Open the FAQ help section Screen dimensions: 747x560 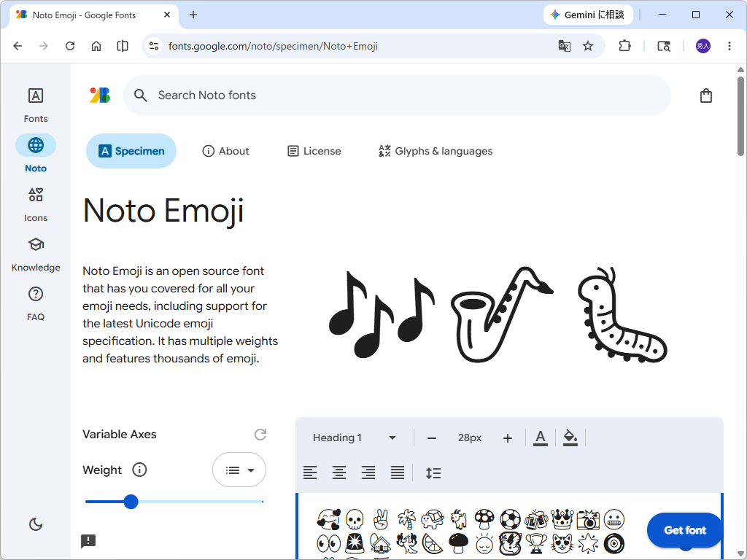(36, 303)
